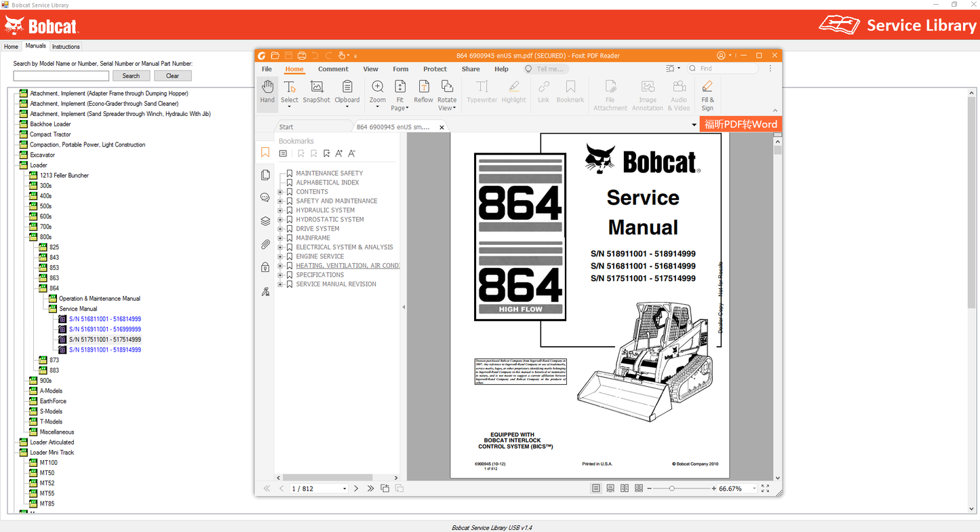Image resolution: width=980 pixels, height=532 pixels.
Task: Open the Layers panel sidebar icon
Action: pyautogui.click(x=265, y=221)
